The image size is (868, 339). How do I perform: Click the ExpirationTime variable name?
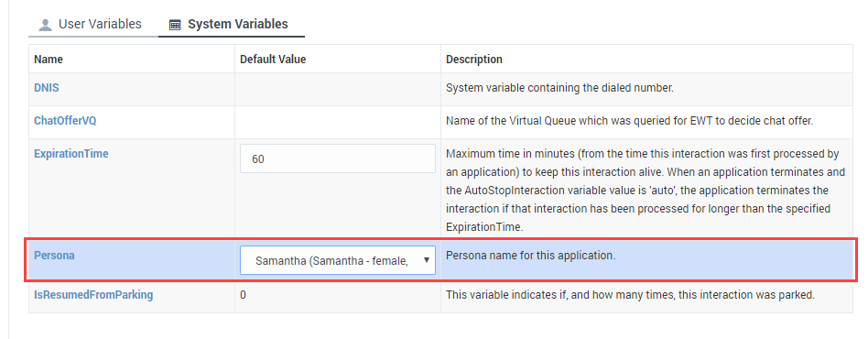coord(71,153)
